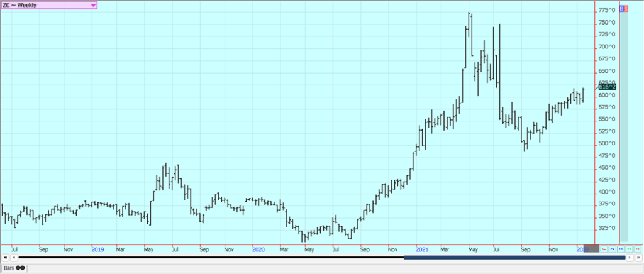Click the red step-line icon below price axis
The width and height of the screenshot is (644, 274).
pyautogui.click(x=604, y=249)
